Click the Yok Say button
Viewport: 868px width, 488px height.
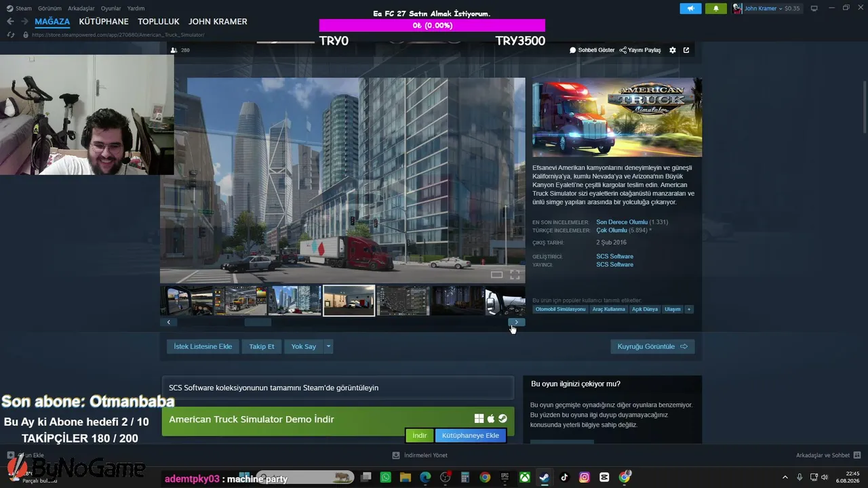[x=304, y=346]
